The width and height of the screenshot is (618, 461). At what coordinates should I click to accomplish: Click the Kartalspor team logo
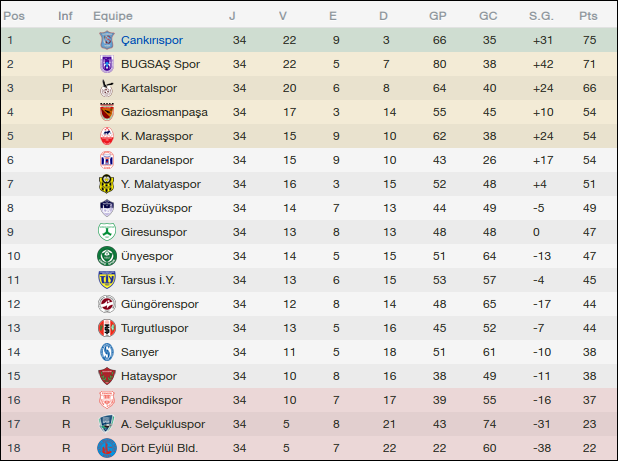[106, 88]
